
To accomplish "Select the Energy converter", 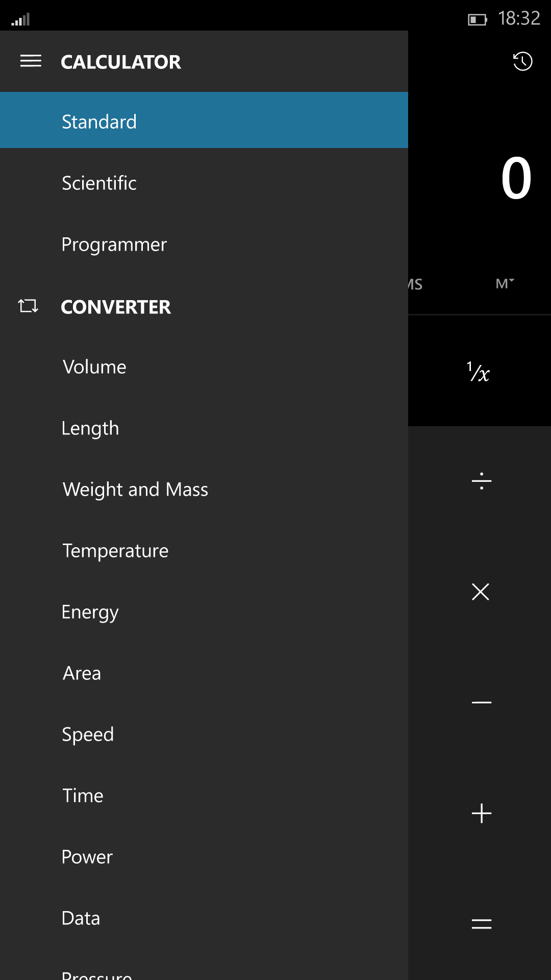I will coord(204,612).
